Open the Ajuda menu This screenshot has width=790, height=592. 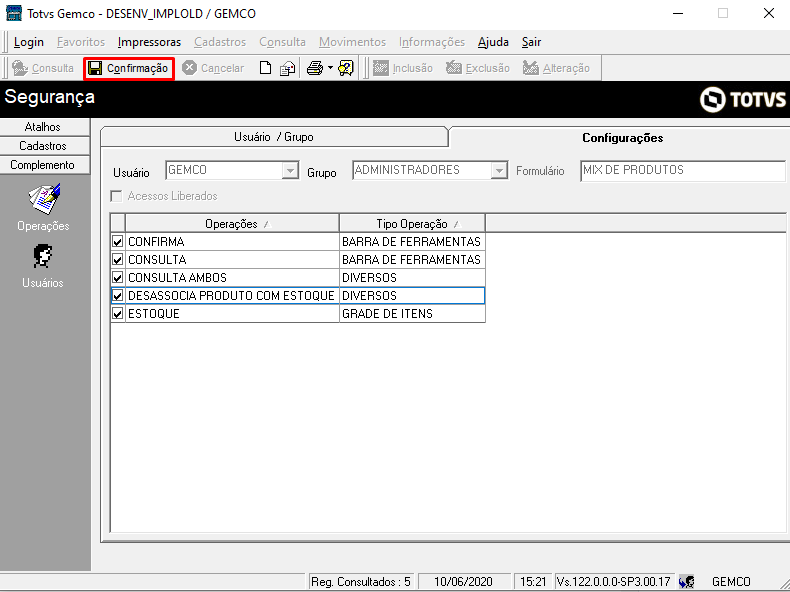pos(493,42)
